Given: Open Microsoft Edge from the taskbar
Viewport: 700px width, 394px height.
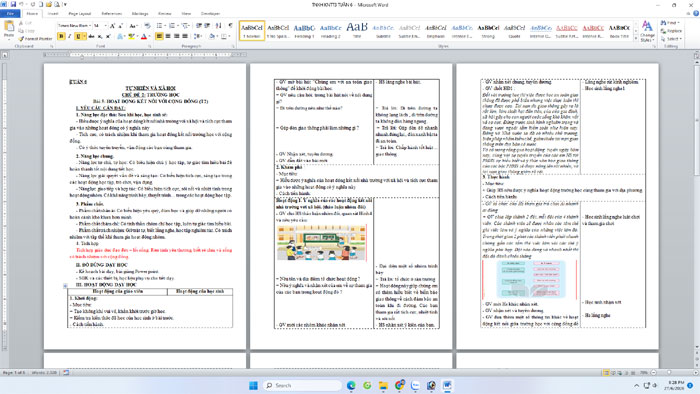Looking at the screenshot, I should (351, 385).
